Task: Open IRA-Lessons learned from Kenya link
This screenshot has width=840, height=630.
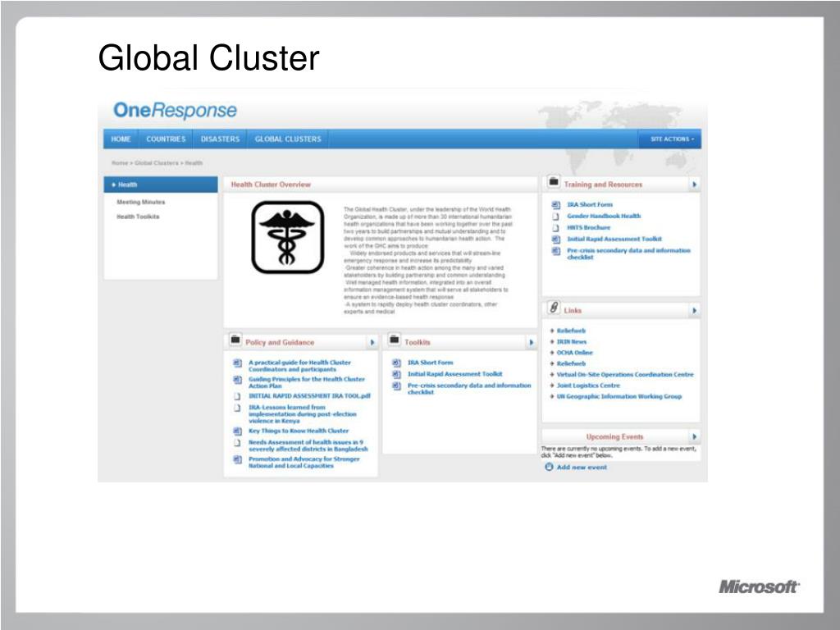Action: pyautogui.click(x=302, y=414)
